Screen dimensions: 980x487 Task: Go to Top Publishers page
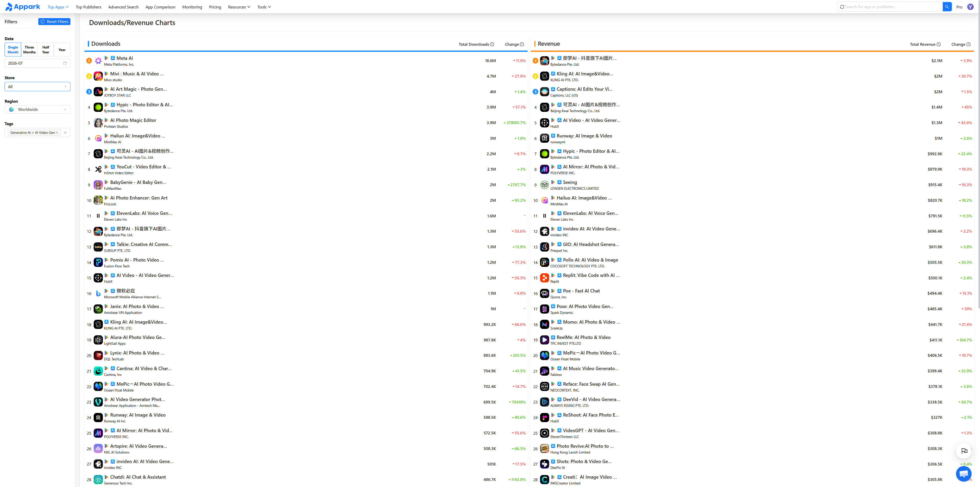(x=88, y=7)
